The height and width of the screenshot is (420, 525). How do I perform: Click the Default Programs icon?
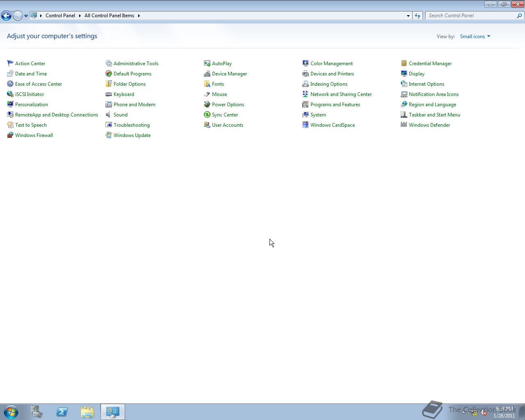[109, 73]
